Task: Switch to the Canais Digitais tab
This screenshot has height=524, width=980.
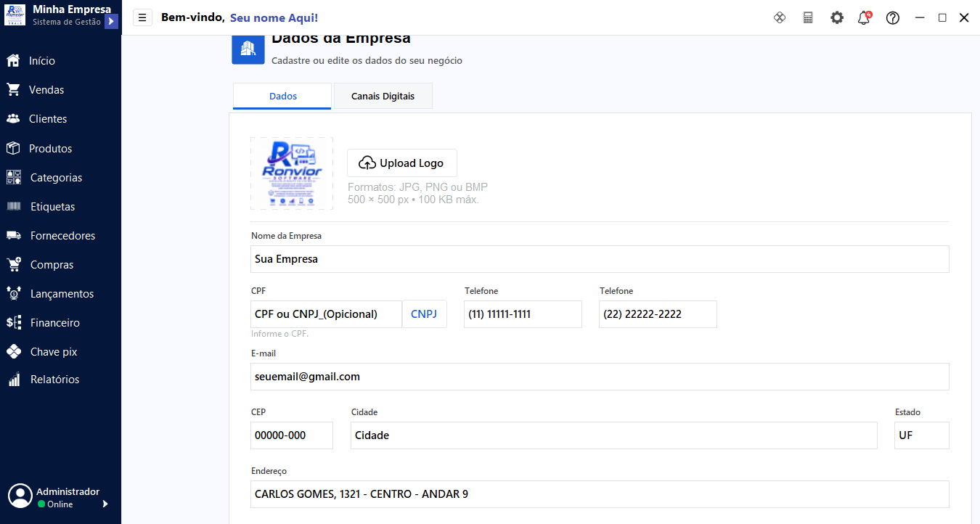Action: tap(383, 96)
